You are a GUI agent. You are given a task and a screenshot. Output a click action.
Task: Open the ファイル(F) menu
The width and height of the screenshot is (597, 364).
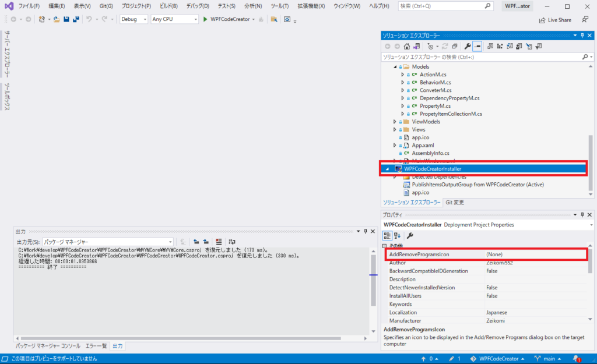(x=29, y=6)
